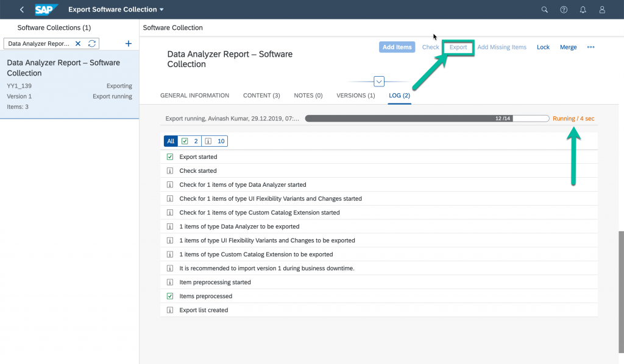Filter log by information messages (10)
This screenshot has width=624, height=364.
214,141
